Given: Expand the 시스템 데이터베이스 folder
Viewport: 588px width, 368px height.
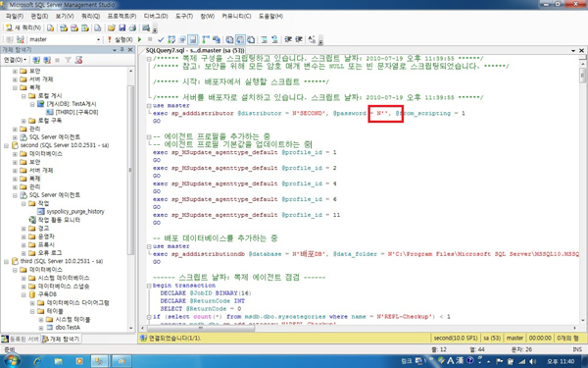Looking at the screenshot, I should point(24,279).
